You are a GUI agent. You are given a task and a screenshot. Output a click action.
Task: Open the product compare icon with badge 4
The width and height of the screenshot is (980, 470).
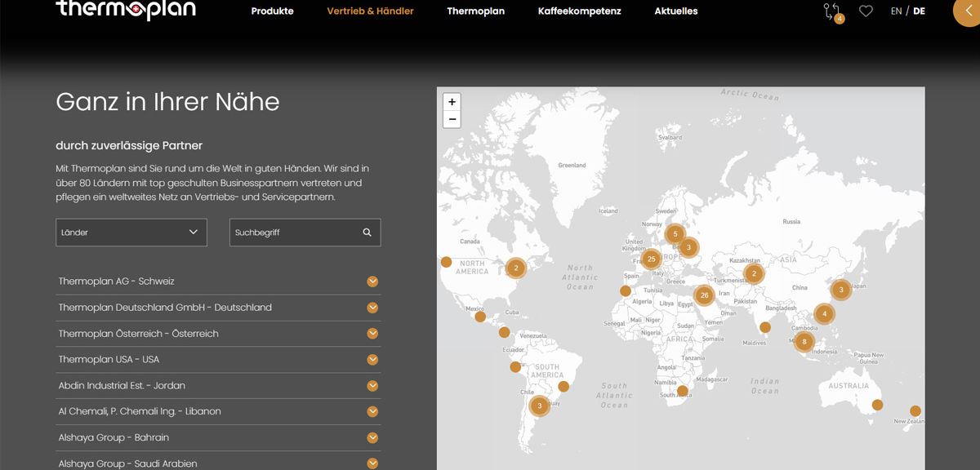pos(833,11)
